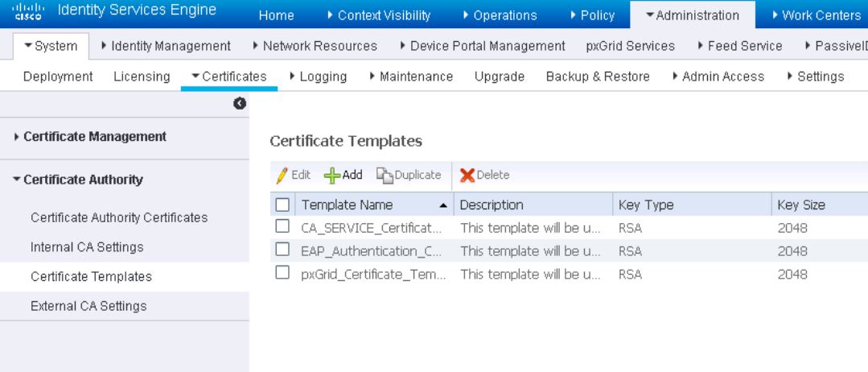Click description of pxGrid_Certificate row
The width and height of the screenshot is (868, 372).
click(x=530, y=275)
